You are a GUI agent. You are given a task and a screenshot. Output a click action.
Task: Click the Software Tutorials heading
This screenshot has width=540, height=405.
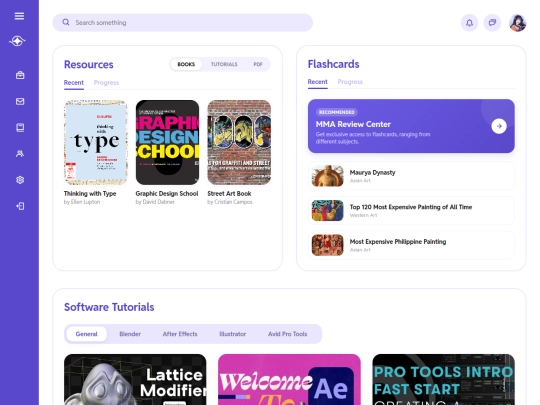(x=109, y=307)
